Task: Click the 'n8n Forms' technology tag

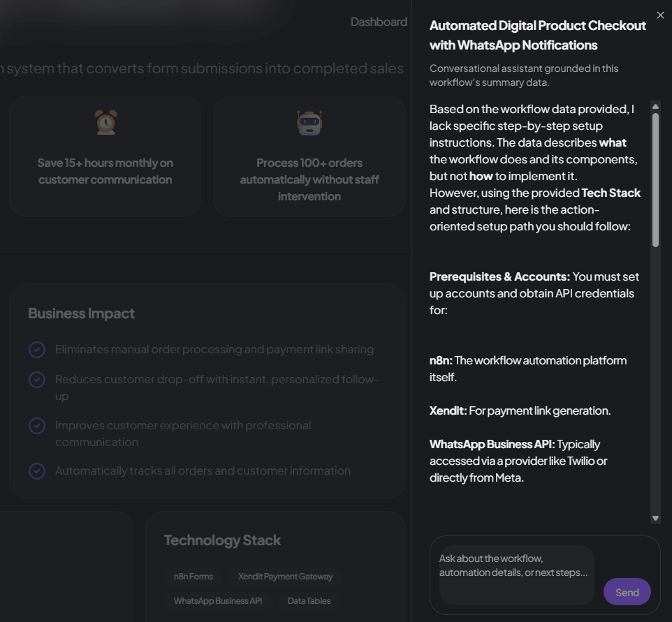Action: [193, 577]
